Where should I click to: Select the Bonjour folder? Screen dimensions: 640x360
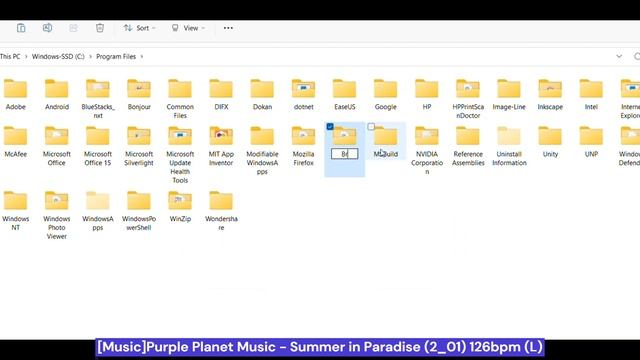(x=139, y=95)
